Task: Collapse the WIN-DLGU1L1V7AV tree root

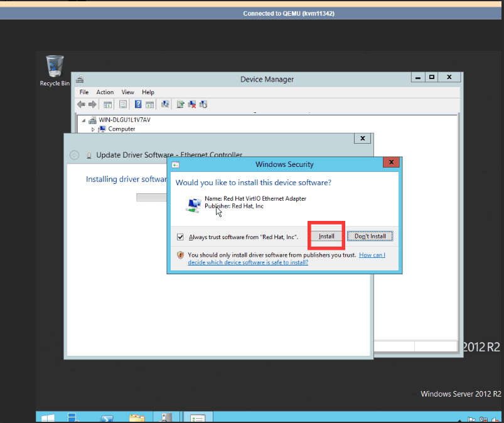Action: point(83,120)
